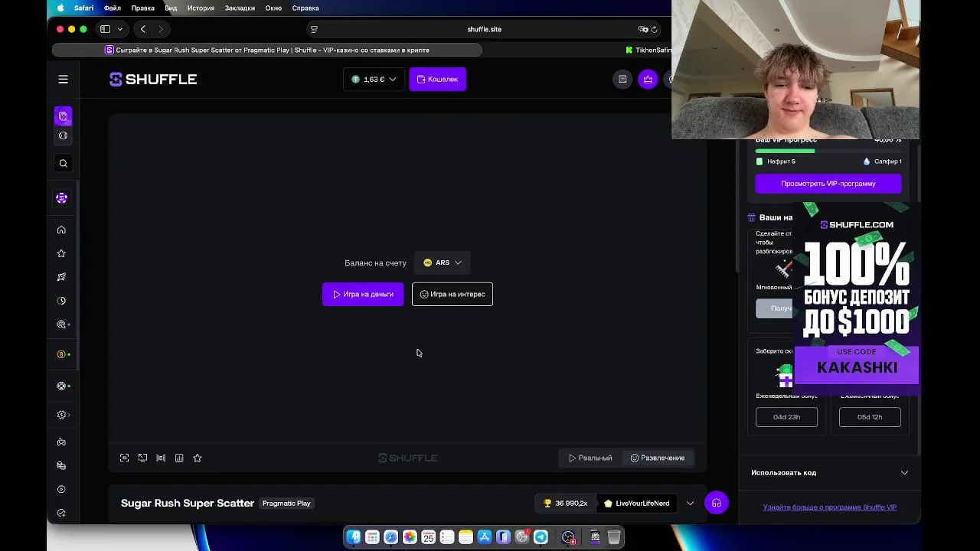Toggle fullscreen mode icon under the game frame
The width and height of the screenshot is (980, 551).
click(x=125, y=458)
